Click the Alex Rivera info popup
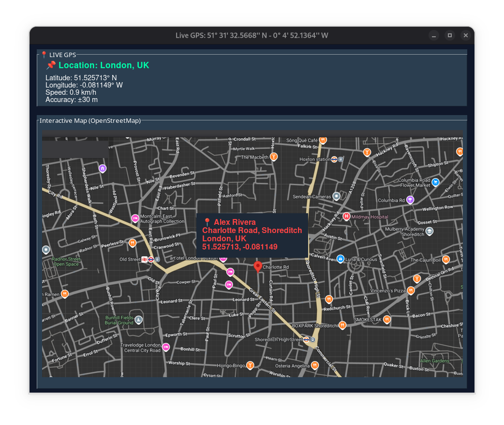The image size is (504, 425). (252, 235)
